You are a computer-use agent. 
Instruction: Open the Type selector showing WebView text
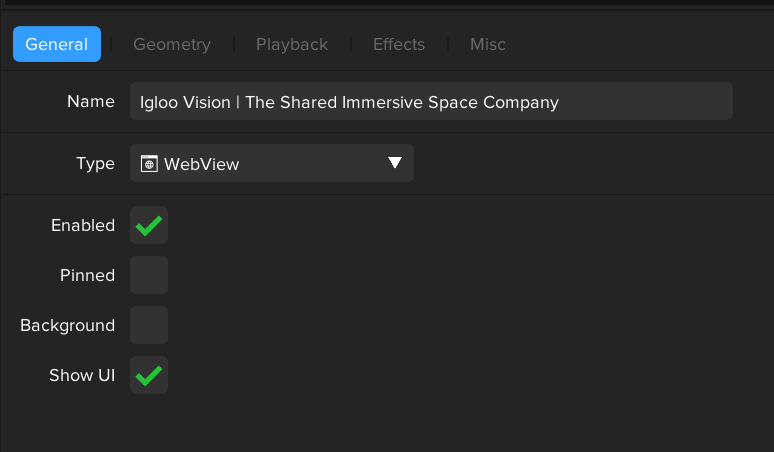point(270,164)
